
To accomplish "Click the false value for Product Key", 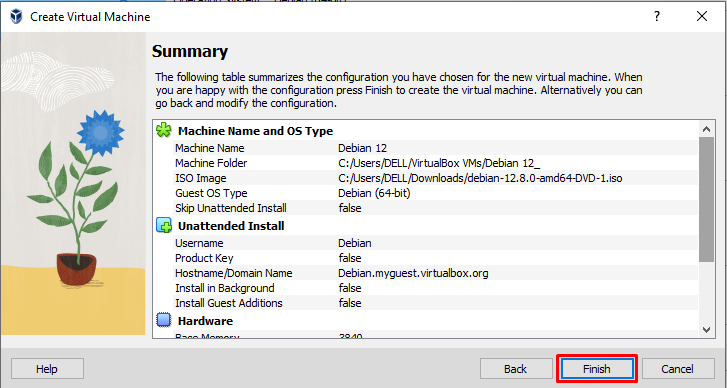I will point(350,258).
